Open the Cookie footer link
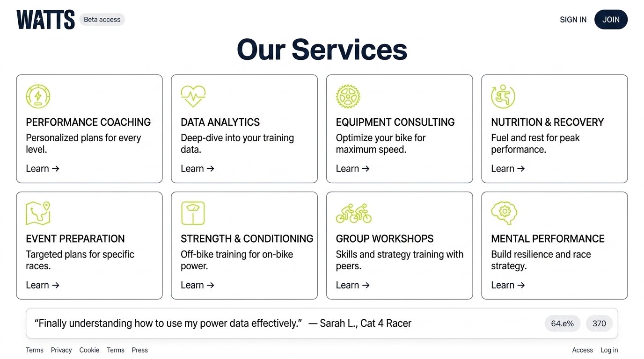This screenshot has height=359, width=644. click(x=89, y=350)
